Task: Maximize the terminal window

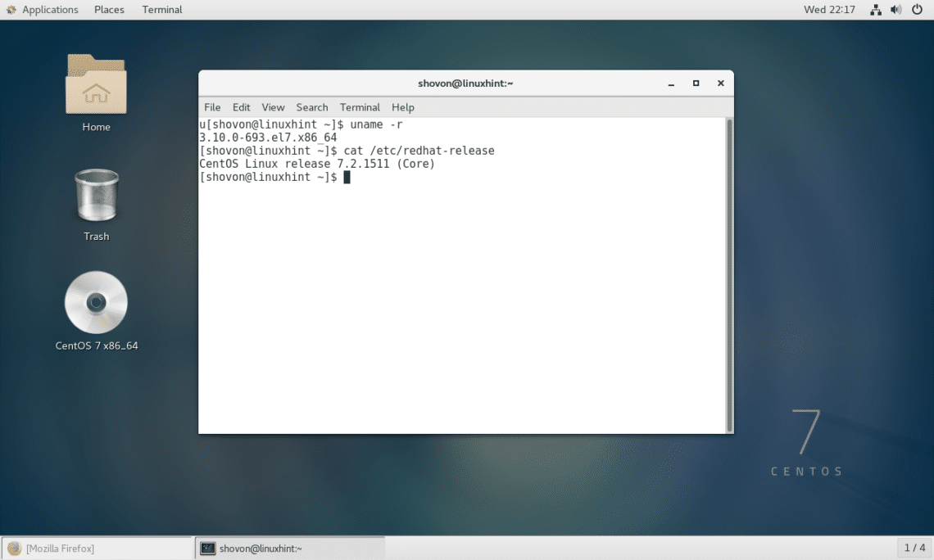Action: click(x=696, y=84)
